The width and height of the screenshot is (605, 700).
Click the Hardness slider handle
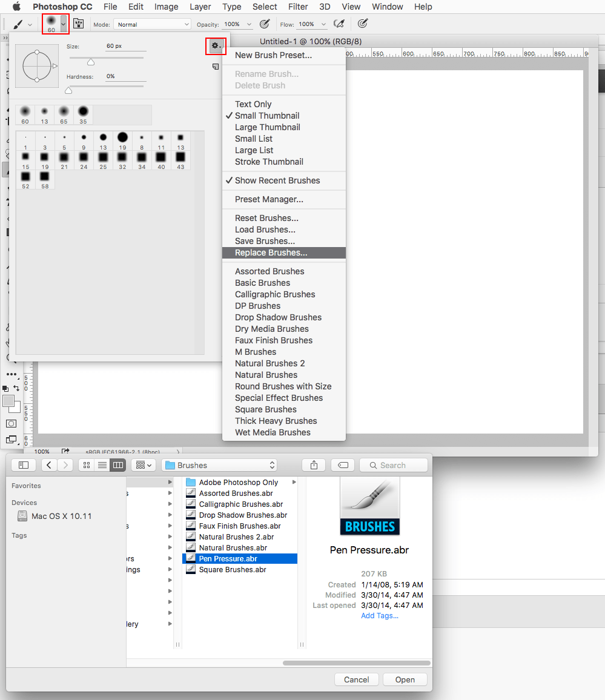tap(68, 91)
